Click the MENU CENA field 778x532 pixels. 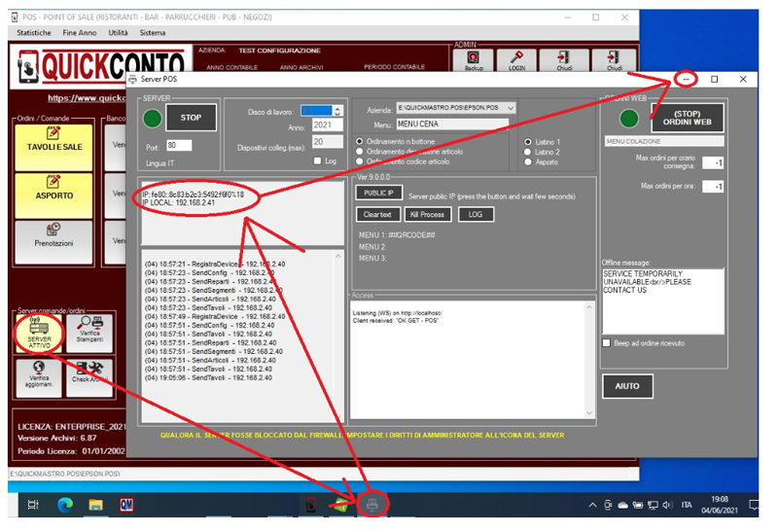click(452, 124)
